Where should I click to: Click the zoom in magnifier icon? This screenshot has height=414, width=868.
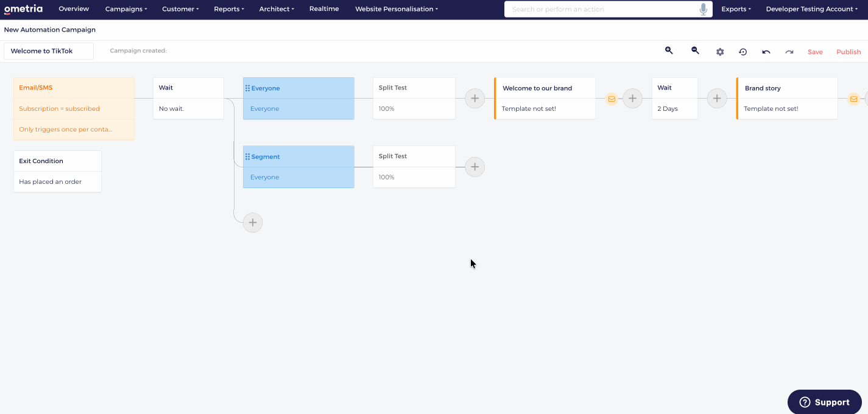pos(669,51)
